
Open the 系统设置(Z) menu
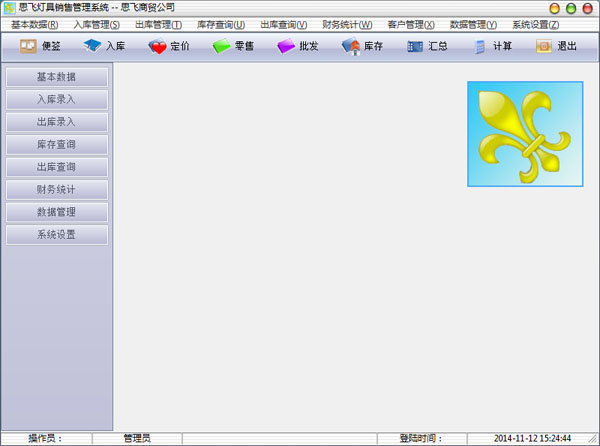[x=535, y=24]
